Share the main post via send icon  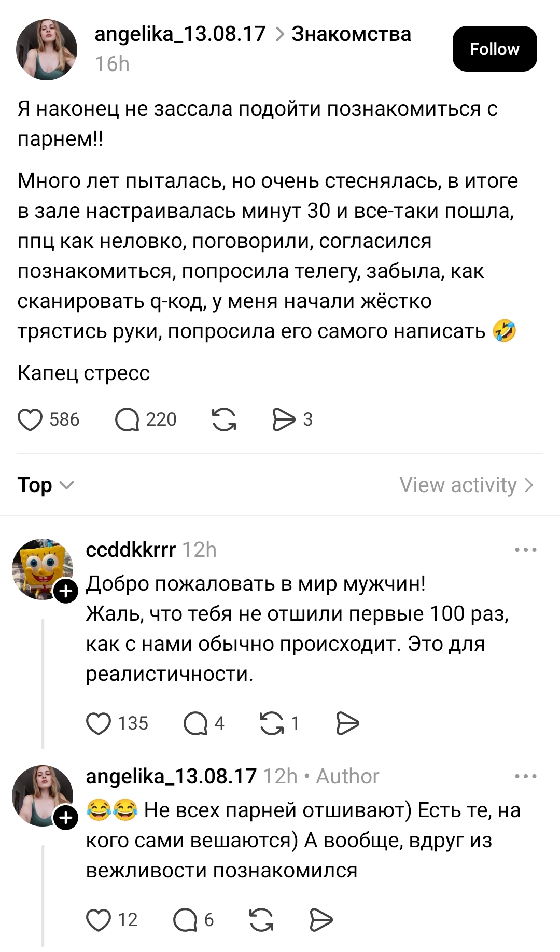click(x=284, y=419)
